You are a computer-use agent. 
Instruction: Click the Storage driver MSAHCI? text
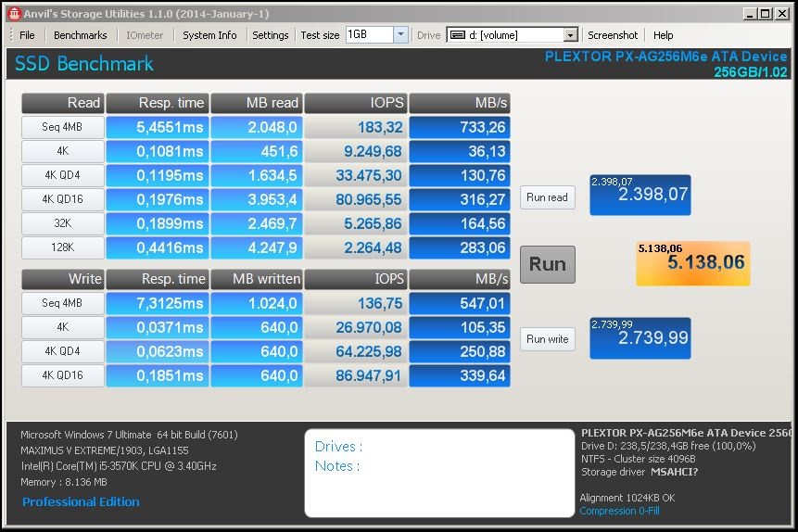[640, 472]
